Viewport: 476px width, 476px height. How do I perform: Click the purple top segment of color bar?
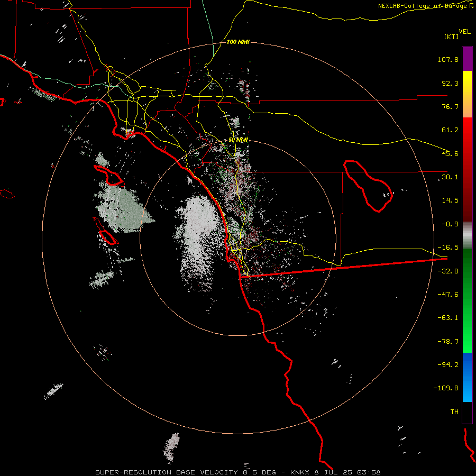(x=467, y=59)
